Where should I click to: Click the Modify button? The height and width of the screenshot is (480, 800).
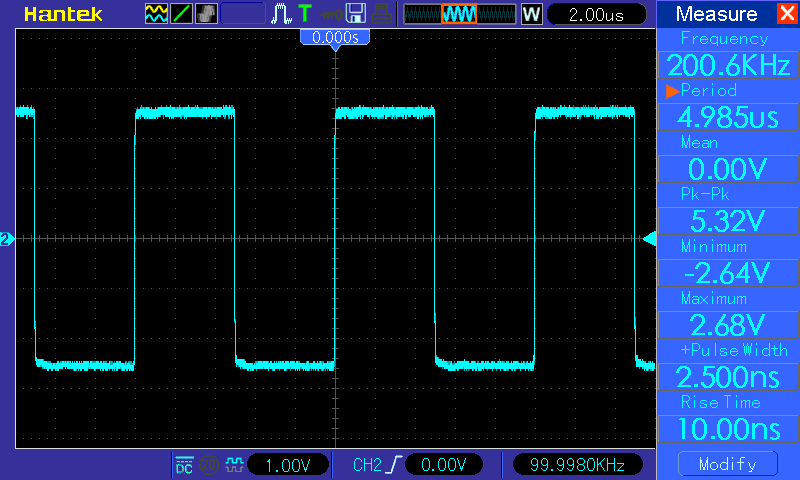(x=728, y=464)
